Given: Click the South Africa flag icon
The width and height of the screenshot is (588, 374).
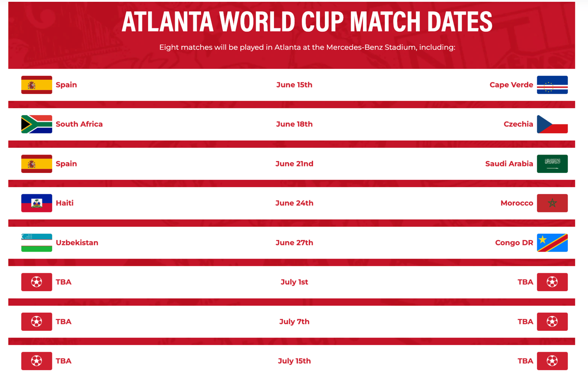Looking at the screenshot, I should pos(36,124).
